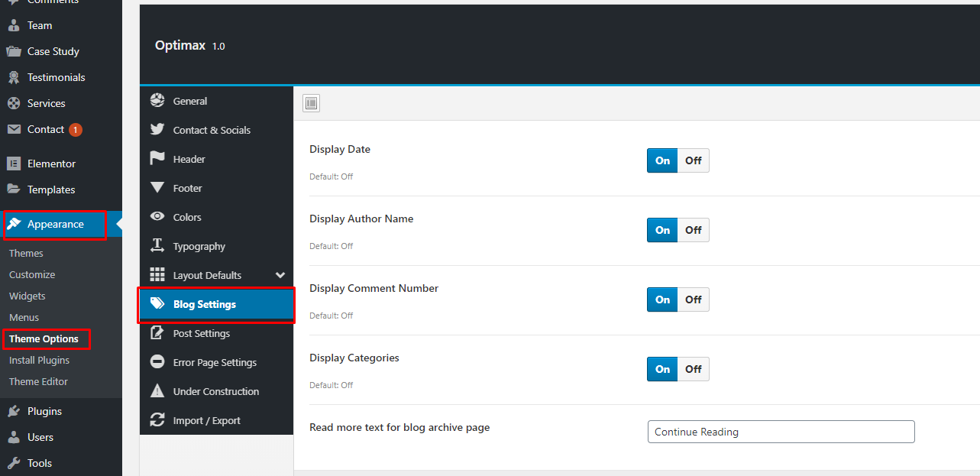Open the Install Plugins submenu link

[x=39, y=360]
